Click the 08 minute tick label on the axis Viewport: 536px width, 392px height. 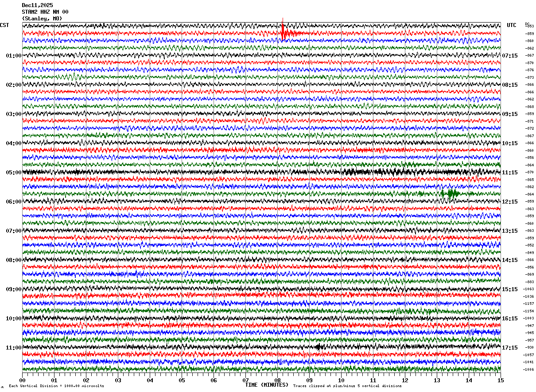(277, 380)
